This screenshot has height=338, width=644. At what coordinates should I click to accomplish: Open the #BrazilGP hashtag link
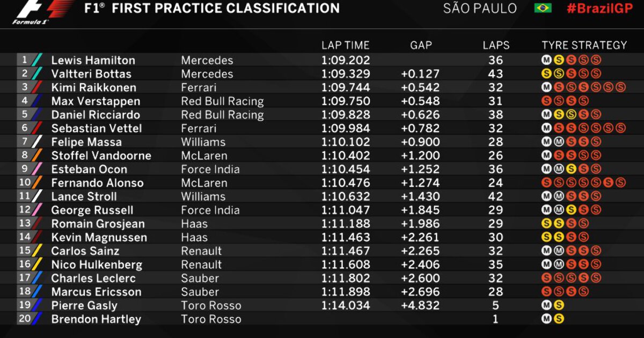[600, 8]
